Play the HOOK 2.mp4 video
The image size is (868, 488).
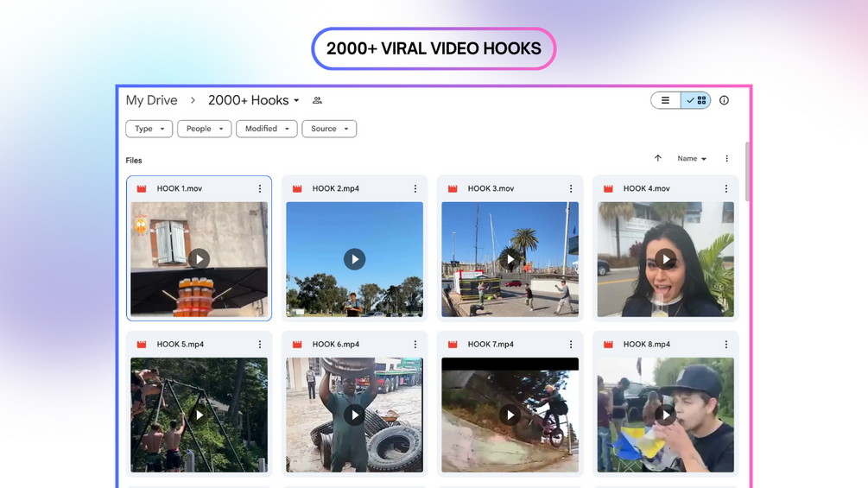pos(354,259)
